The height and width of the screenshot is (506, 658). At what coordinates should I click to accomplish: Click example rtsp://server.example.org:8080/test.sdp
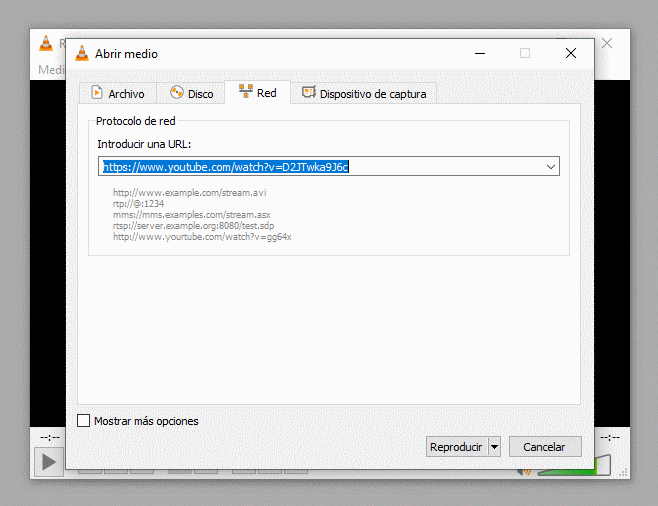point(193,226)
